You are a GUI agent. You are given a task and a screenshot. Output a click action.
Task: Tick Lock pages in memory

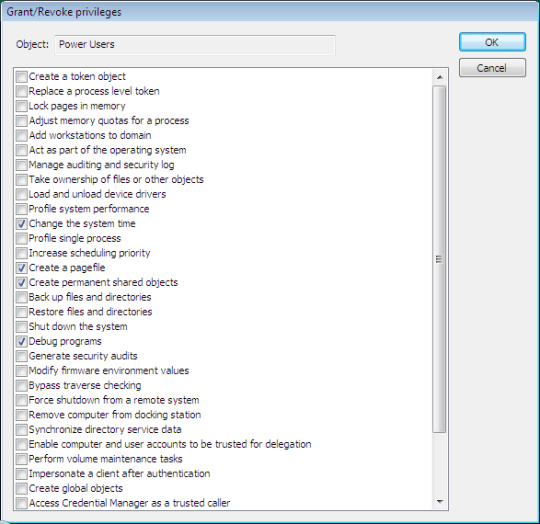(x=21, y=106)
